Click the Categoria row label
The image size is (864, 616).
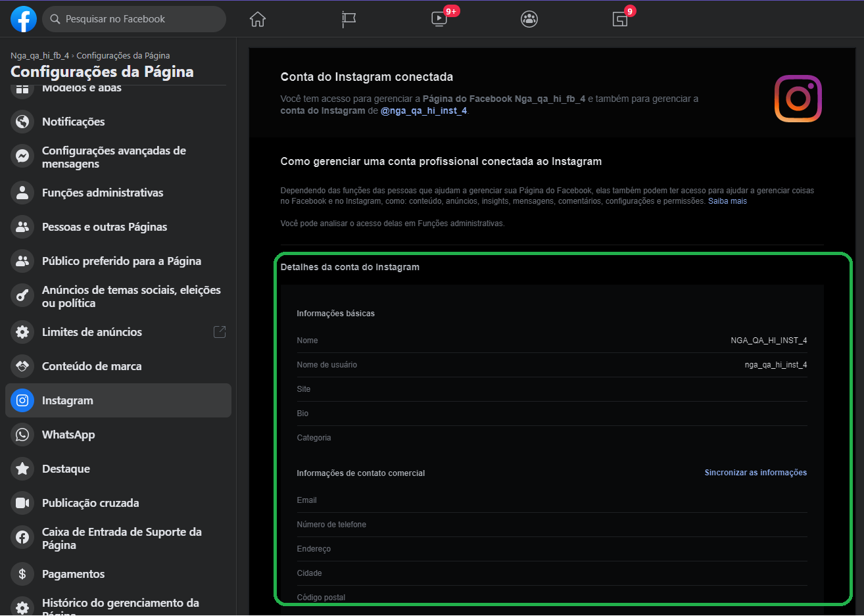point(314,438)
